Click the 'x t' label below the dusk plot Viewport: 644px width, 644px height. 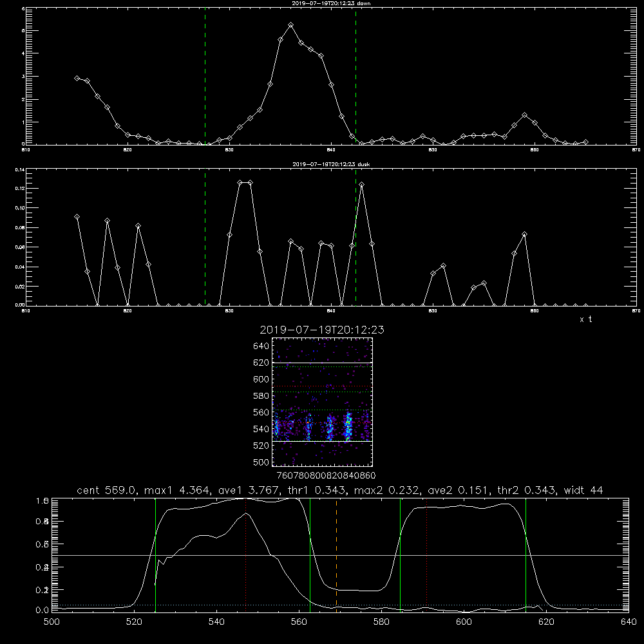click(585, 319)
